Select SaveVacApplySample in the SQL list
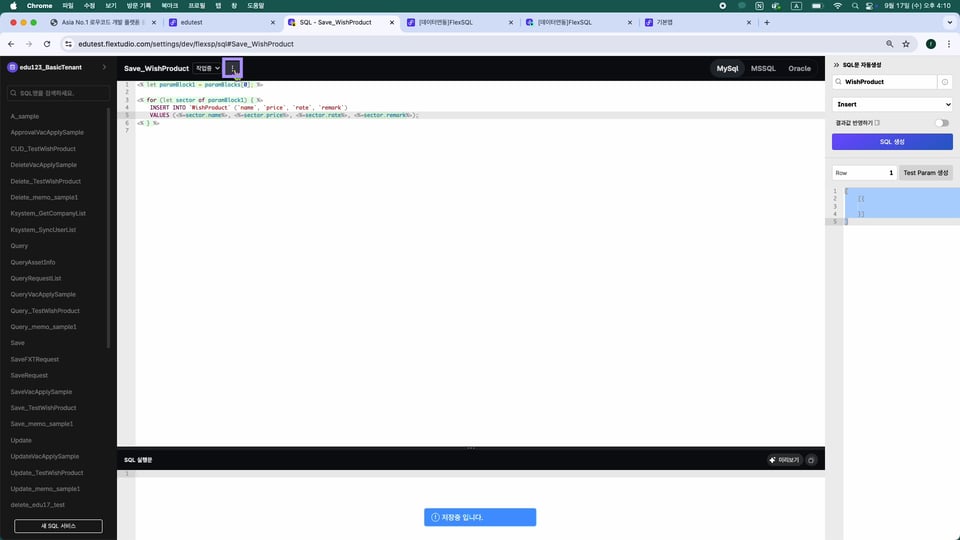This screenshot has height=540, width=960. pos(41,391)
